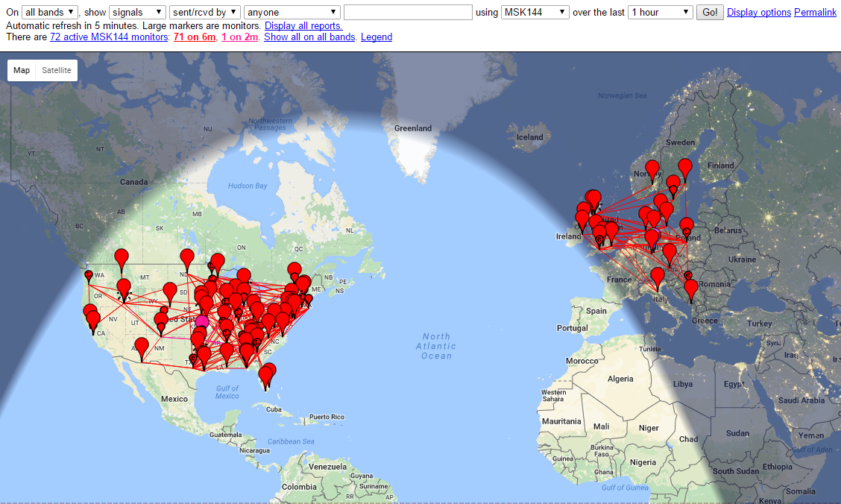The width and height of the screenshot is (841, 504).
Task: Focus the callsign text input field
Action: click(408, 13)
